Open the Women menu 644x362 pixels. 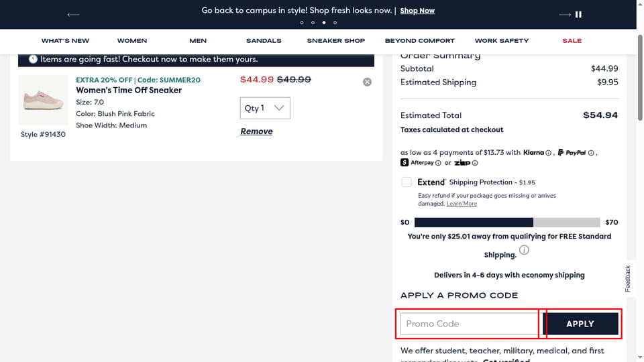pyautogui.click(x=132, y=41)
